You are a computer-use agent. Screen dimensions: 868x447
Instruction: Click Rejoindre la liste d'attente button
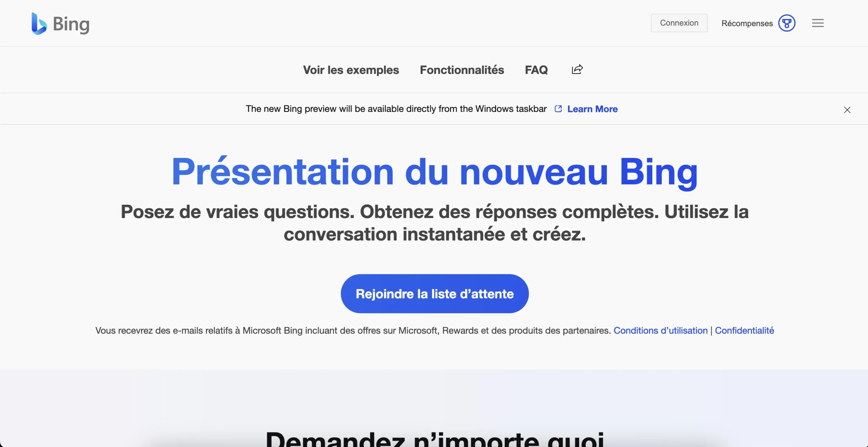434,293
